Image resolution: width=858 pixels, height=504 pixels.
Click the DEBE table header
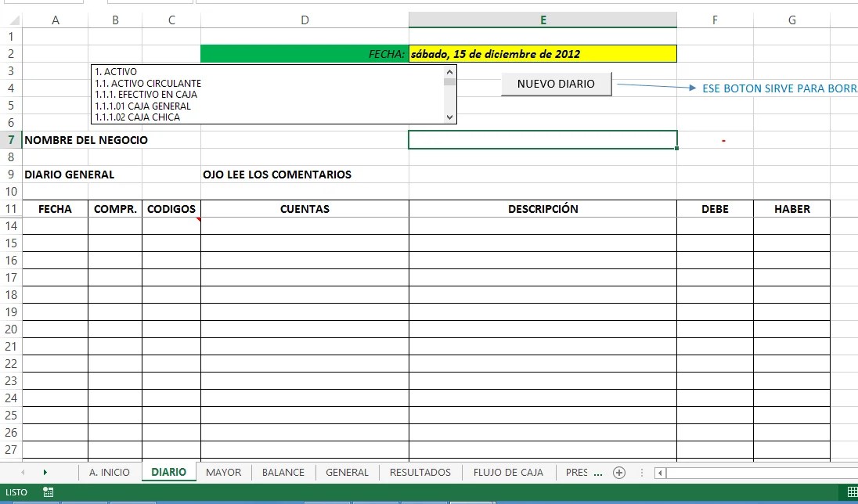(x=716, y=209)
